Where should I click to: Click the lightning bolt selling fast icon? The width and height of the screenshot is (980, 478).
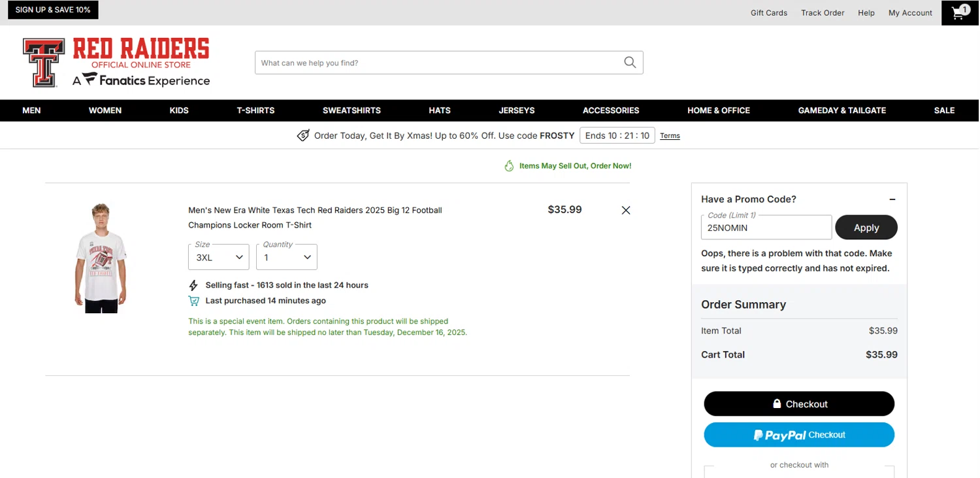193,285
